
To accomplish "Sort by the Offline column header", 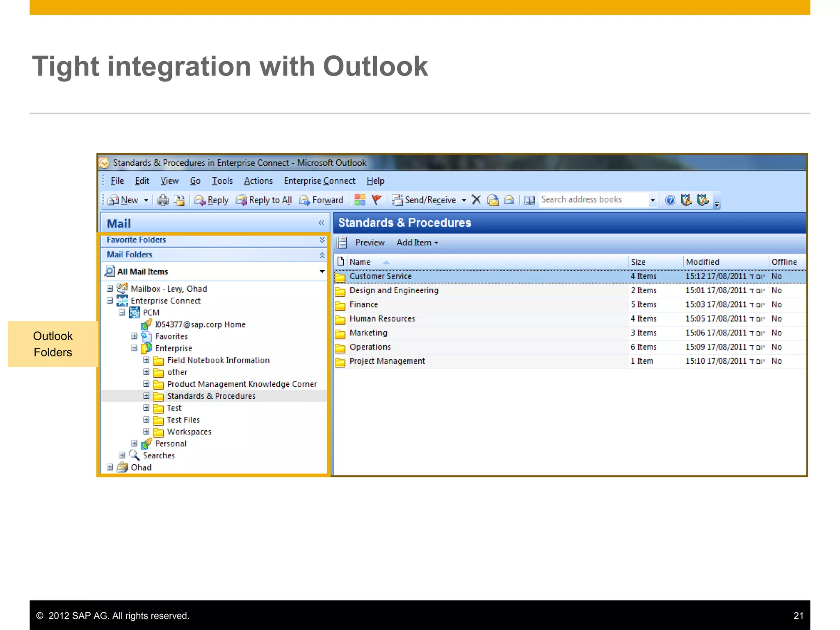I will tap(787, 262).
